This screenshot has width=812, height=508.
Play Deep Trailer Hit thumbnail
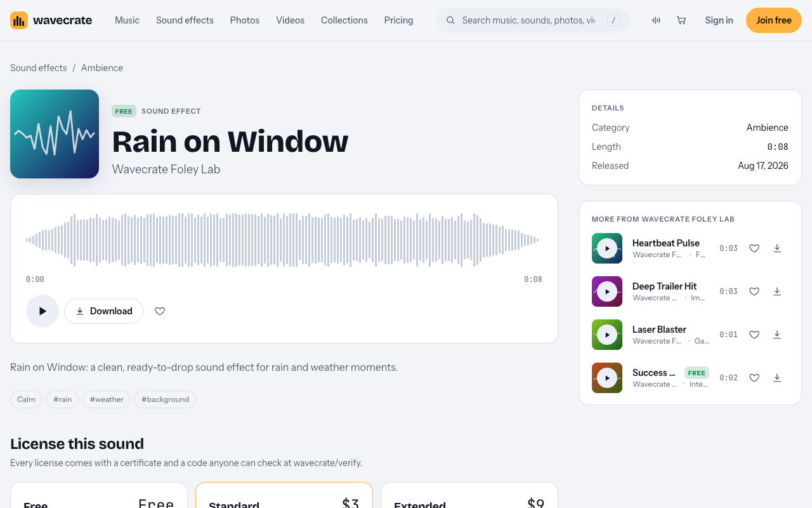tap(607, 291)
